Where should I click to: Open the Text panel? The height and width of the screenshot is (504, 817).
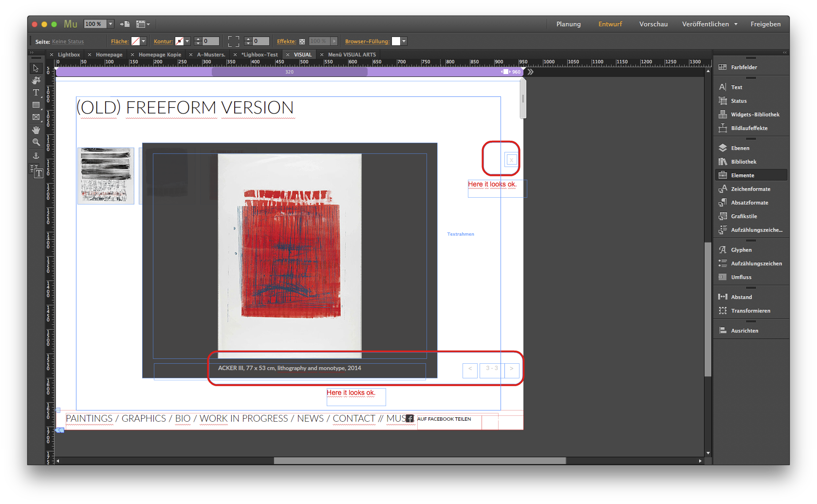[x=751, y=87]
